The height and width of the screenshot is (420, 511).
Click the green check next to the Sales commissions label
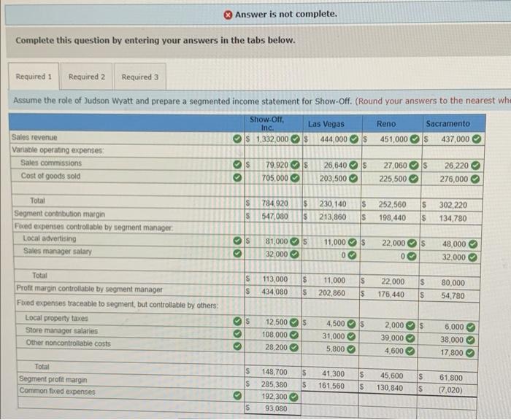[x=237, y=165]
